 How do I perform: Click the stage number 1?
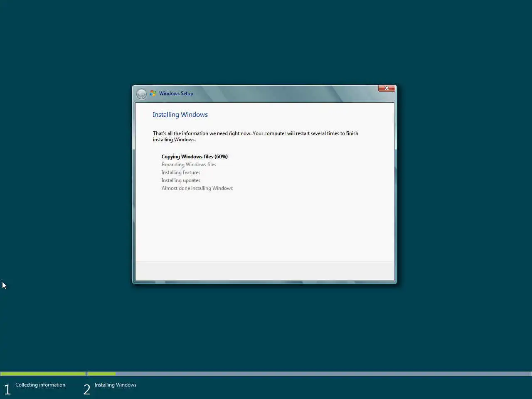(7, 390)
